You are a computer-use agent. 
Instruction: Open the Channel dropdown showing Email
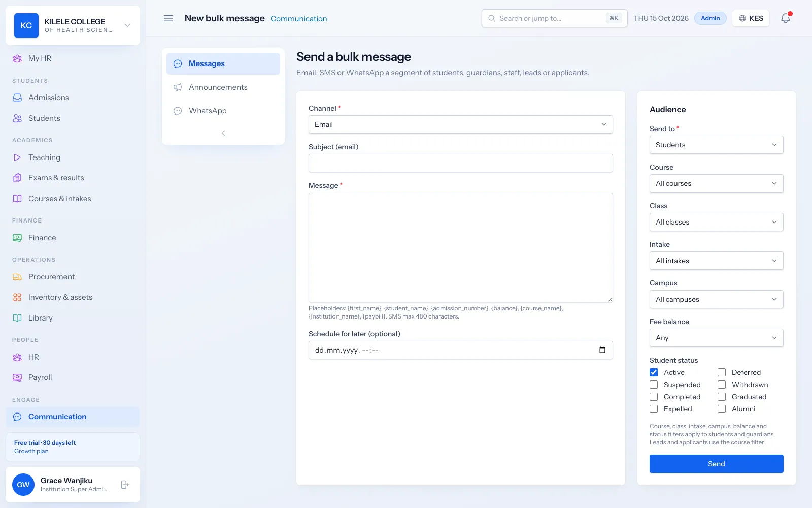pos(461,124)
